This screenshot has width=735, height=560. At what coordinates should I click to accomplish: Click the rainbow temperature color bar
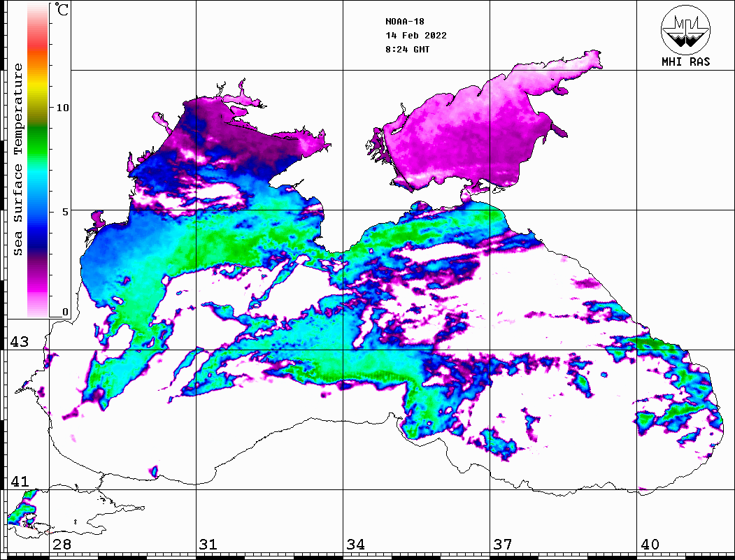[x=38, y=160]
